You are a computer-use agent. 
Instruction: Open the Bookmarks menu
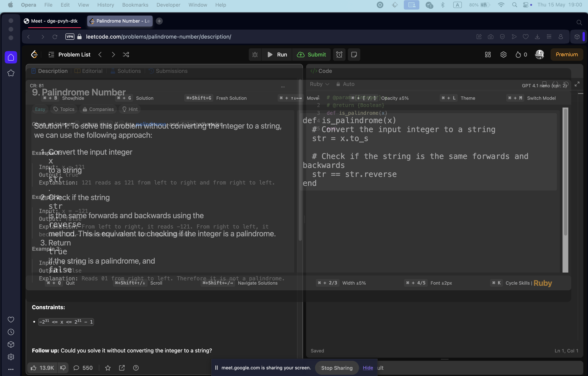(135, 5)
